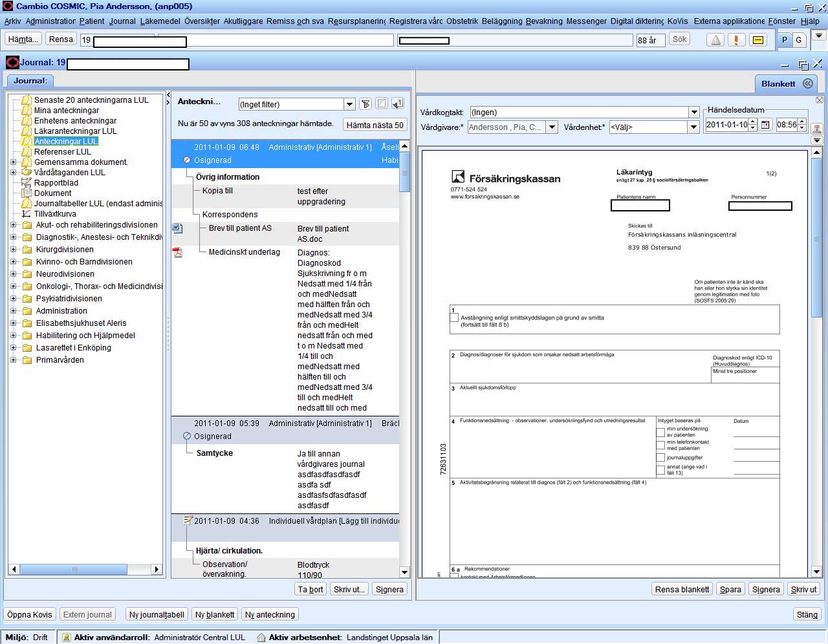Click the tree panel's horizontal scrollbar thumb
The height and width of the screenshot is (644, 828).
74,569
